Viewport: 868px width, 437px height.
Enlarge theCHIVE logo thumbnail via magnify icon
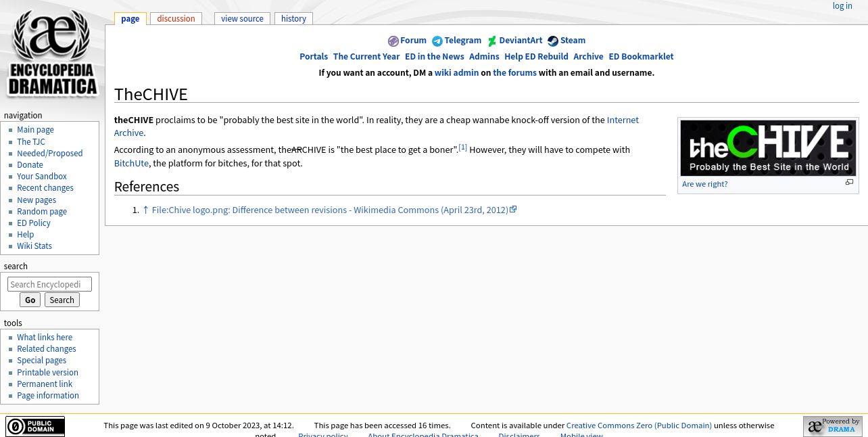coord(849,182)
